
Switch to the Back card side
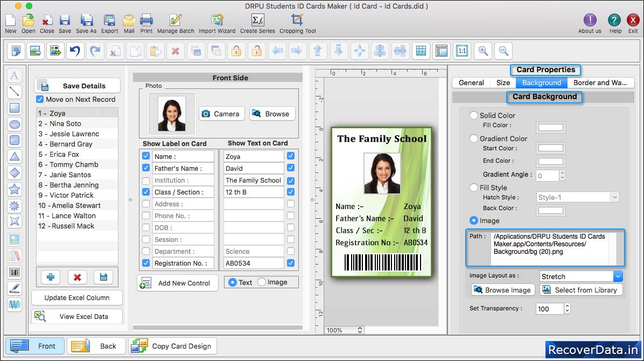(96, 346)
